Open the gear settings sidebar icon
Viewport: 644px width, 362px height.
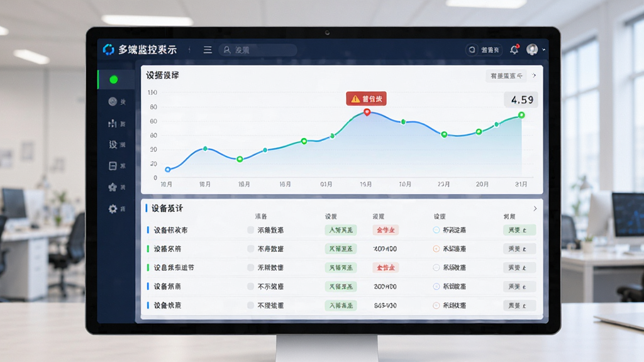[113, 209]
